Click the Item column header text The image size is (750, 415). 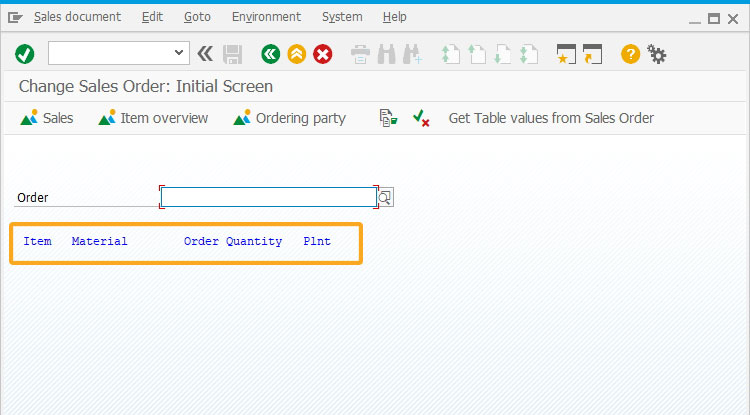37,241
